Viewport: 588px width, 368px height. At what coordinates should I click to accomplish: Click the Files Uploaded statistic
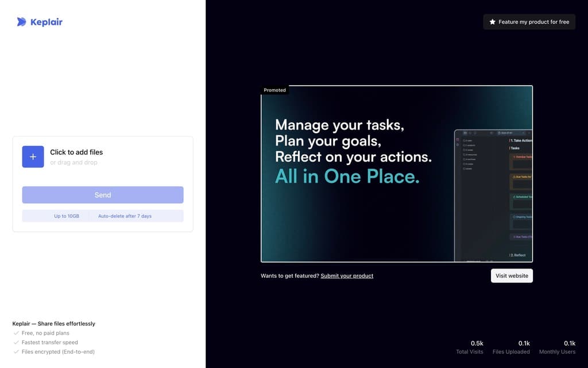(x=511, y=347)
